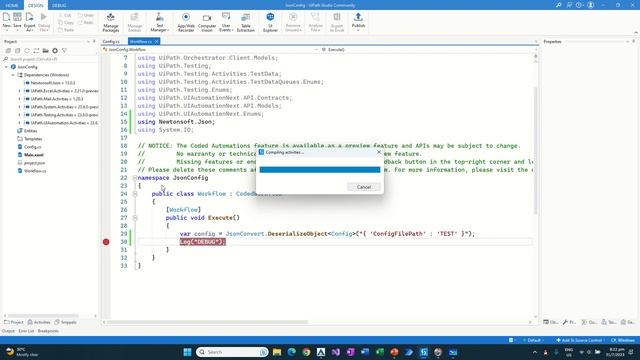Click the Analyze File ribbon item
Screen dimensions: 640x360
pyautogui.click(x=315, y=22)
